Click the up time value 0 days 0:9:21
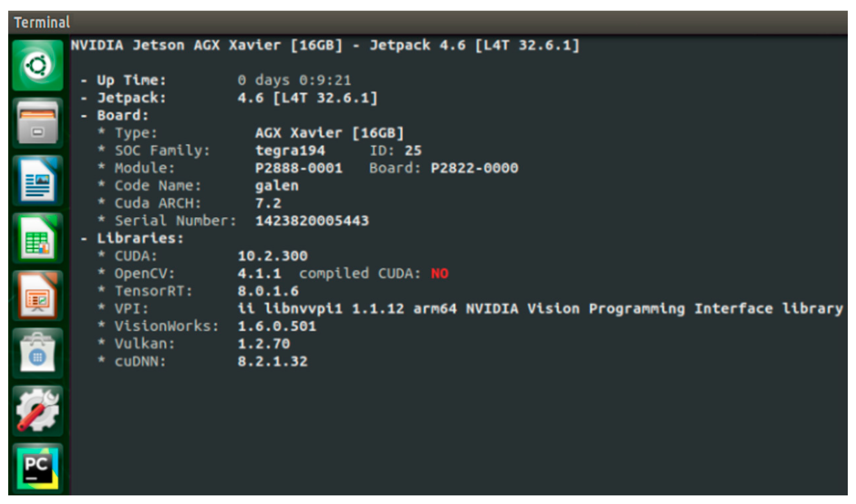856x504 pixels. coord(294,80)
